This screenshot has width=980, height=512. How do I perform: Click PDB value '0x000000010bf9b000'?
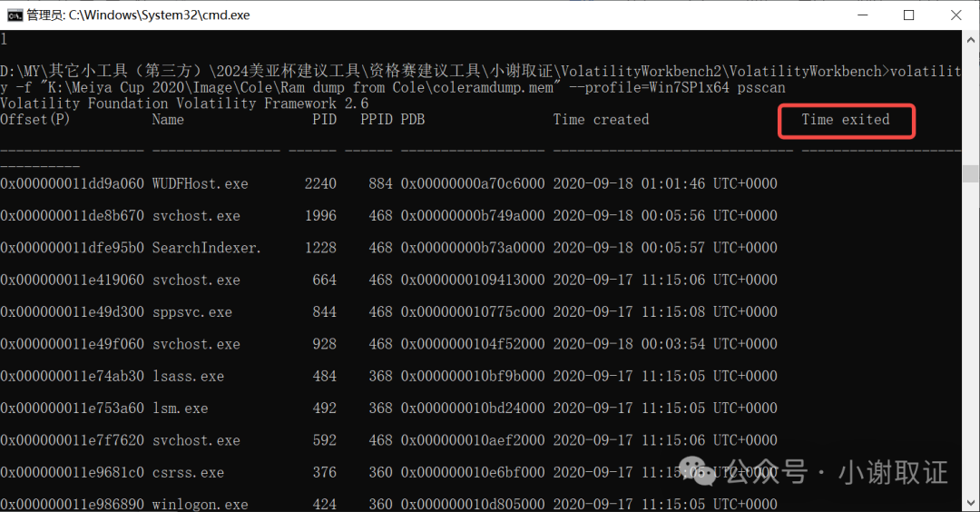(473, 377)
